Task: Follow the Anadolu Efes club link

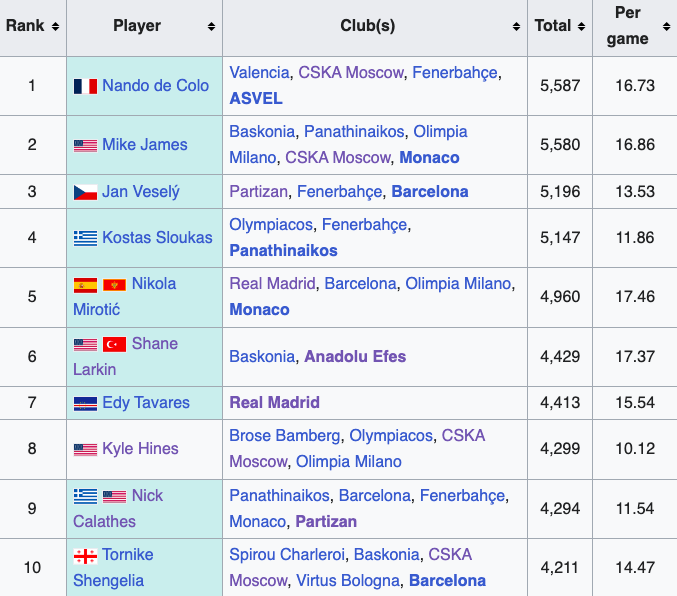Action: coord(355,356)
